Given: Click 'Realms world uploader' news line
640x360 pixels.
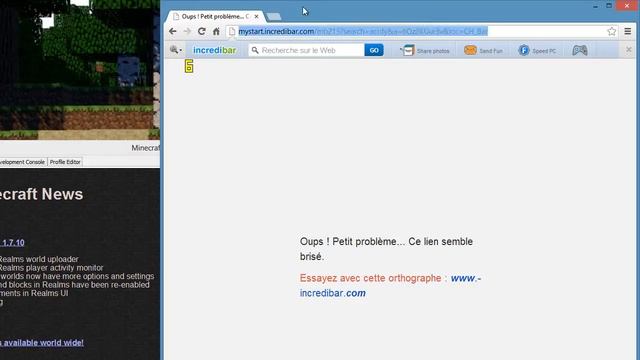Looking at the screenshot, I should [x=39, y=259].
